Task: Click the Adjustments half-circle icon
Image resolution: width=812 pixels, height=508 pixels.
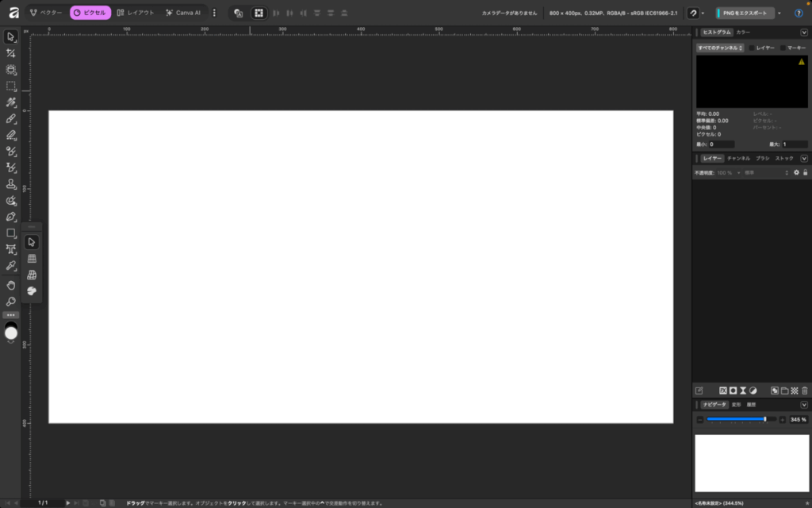Action: 753,391
